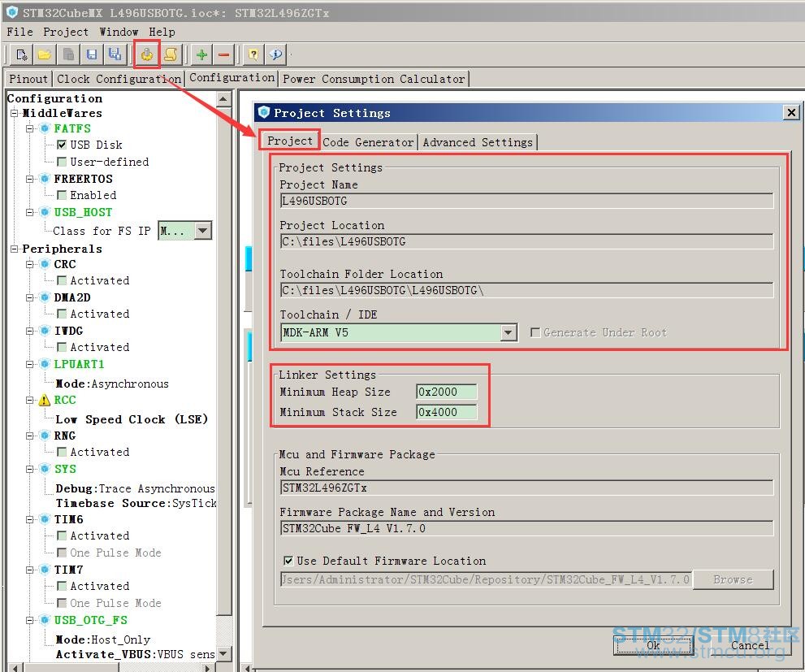This screenshot has width=805, height=672.
Task: Switch to Advanced Settings tab
Action: pos(478,142)
